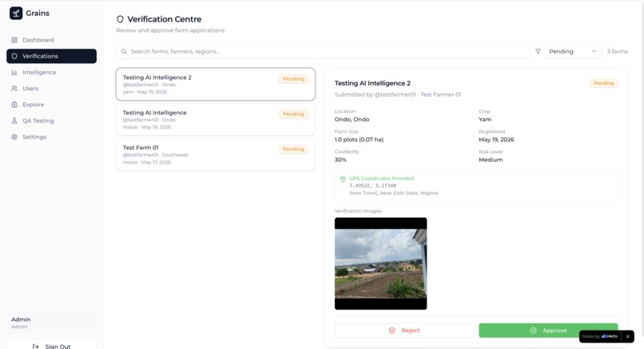
Task: Click the funnel filter icon
Action: (538, 51)
